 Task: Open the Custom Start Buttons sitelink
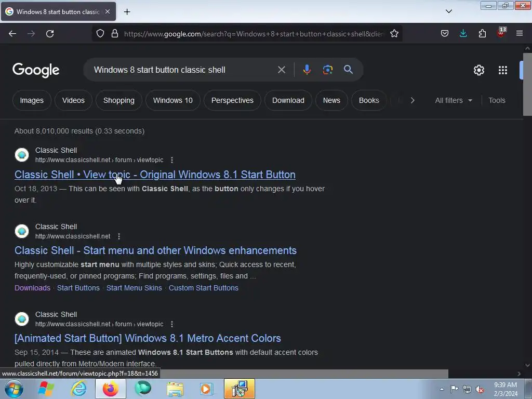click(204, 288)
